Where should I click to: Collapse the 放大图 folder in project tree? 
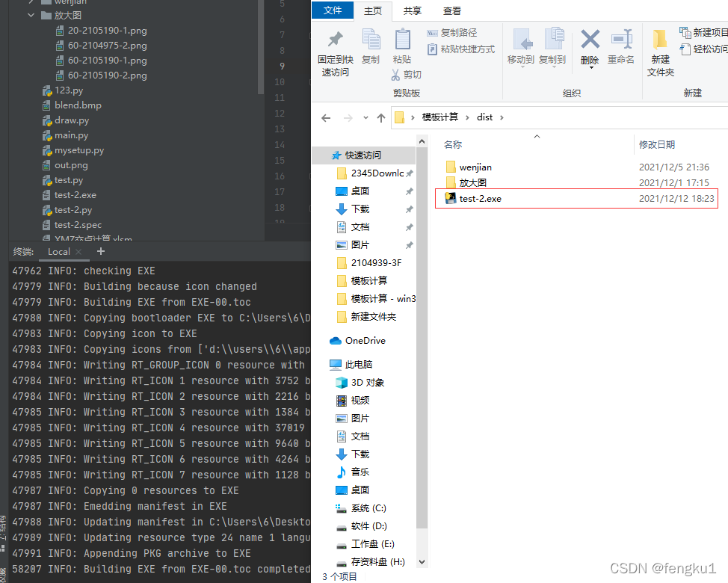pos(30,14)
